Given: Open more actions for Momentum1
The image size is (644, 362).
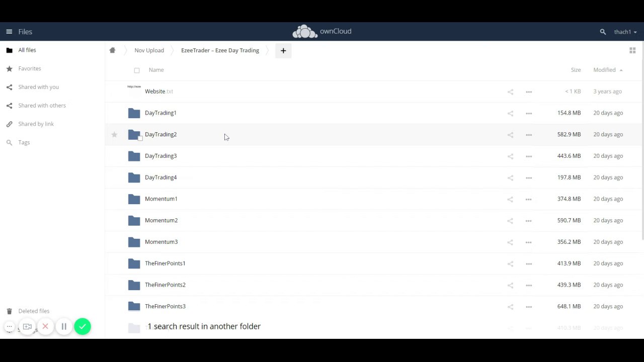Looking at the screenshot, I should [x=529, y=199].
